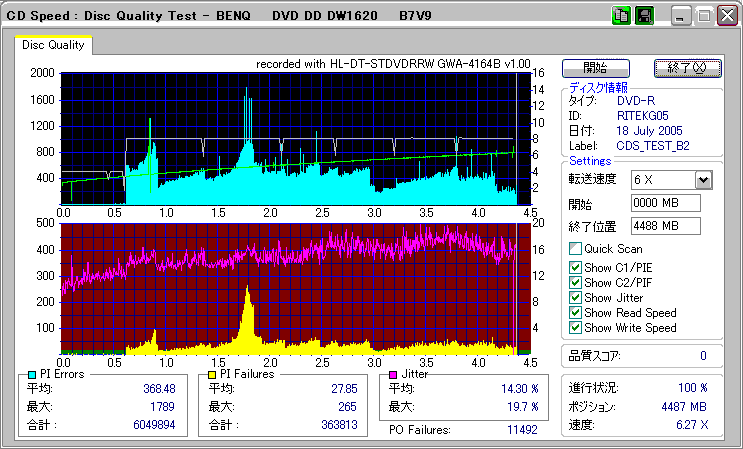Click the 品質スコア value 0
The width and height of the screenshot is (743, 449).
(703, 356)
